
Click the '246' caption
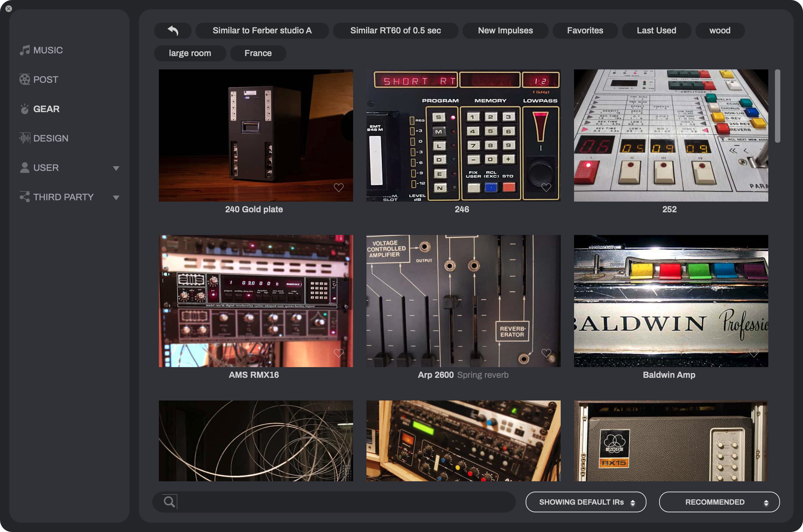(462, 209)
